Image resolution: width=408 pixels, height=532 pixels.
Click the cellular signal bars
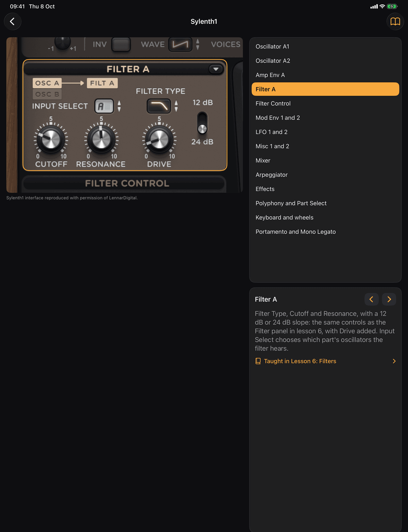374,6
